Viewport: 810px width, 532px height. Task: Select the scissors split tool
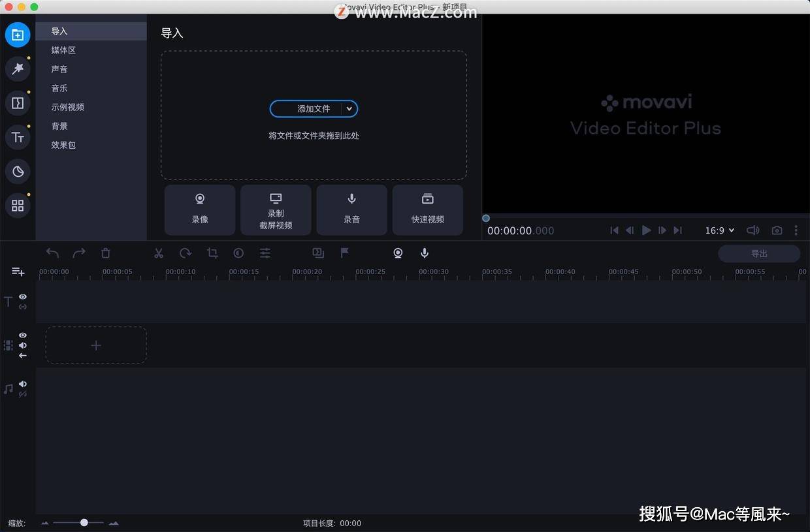158,253
